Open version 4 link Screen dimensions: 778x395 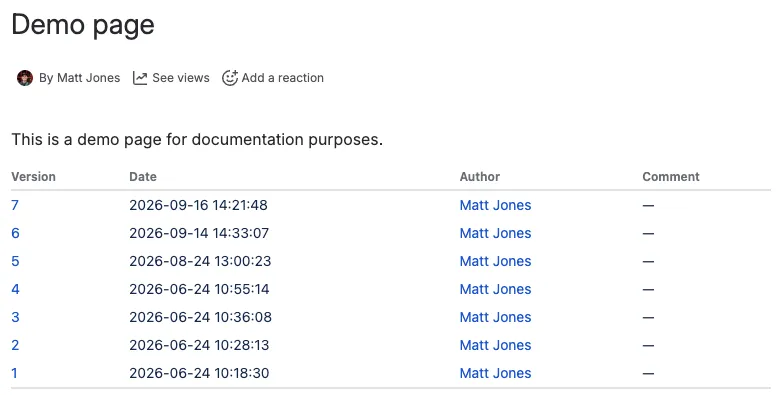15,289
